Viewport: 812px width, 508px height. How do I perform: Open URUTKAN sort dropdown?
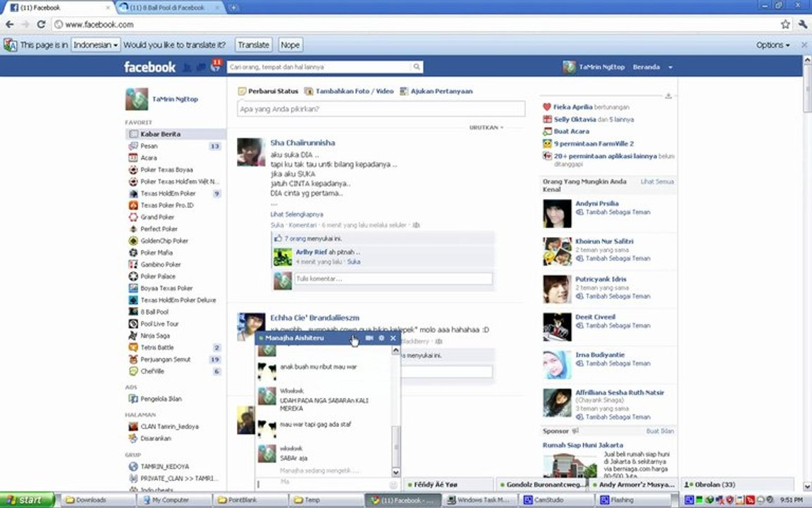point(486,128)
